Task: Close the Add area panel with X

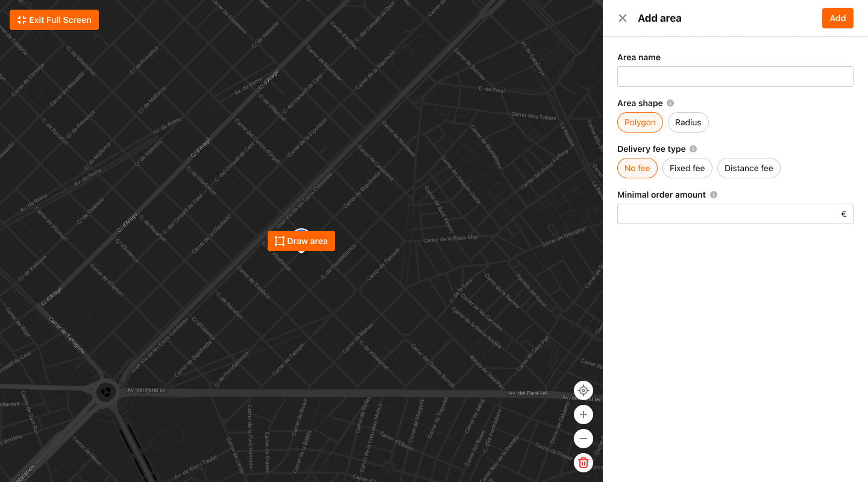Action: pos(623,18)
